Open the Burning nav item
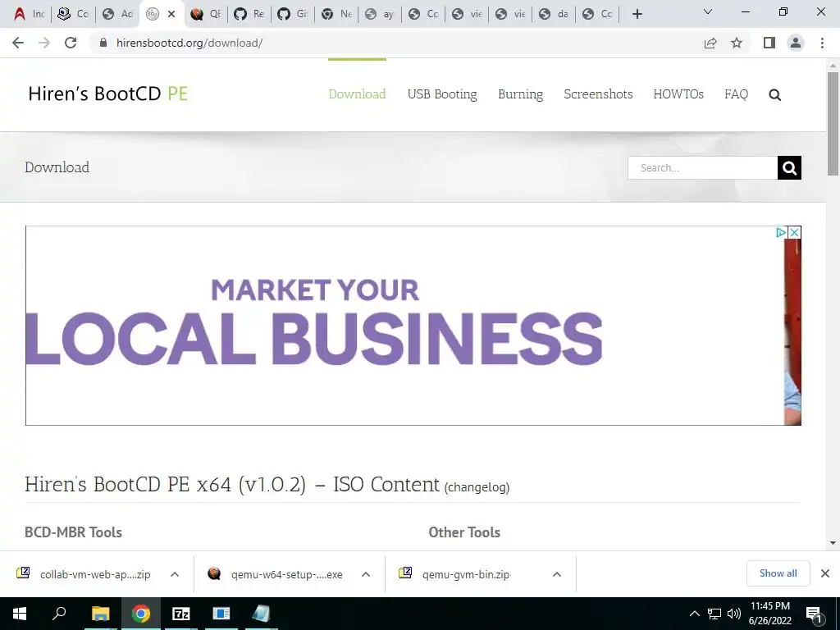Image resolution: width=840 pixels, height=630 pixels. [520, 94]
